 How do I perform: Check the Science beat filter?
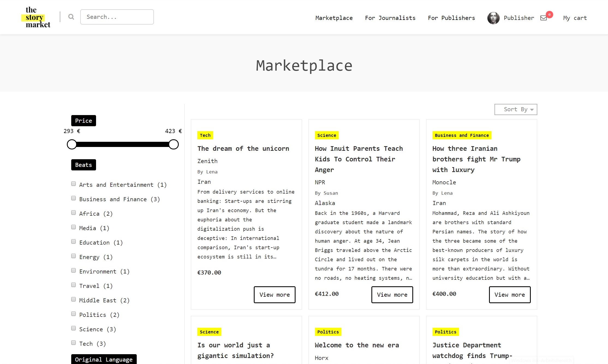[73, 328]
